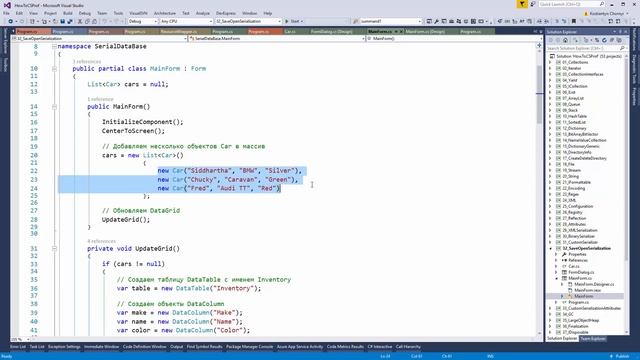Click the editor vertical scrollbar thumb

(x=539, y=94)
